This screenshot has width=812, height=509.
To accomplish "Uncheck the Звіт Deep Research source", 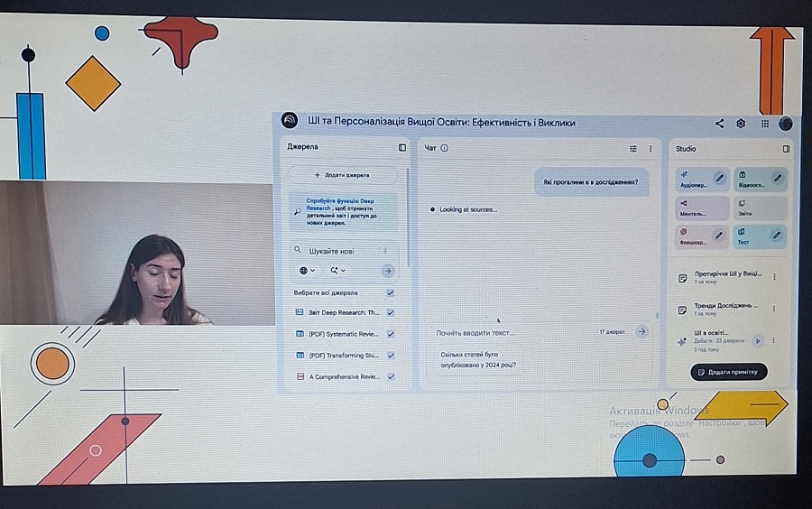I will click(390, 312).
